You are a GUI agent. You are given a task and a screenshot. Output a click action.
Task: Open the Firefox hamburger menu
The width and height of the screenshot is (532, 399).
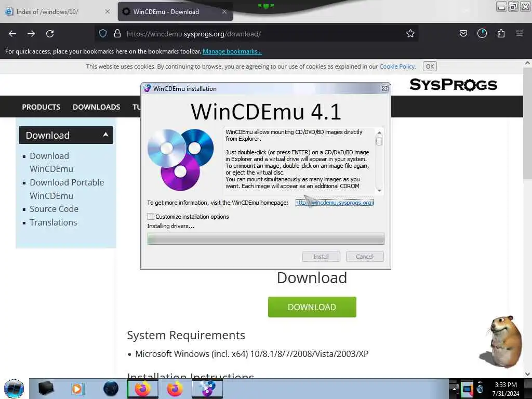point(520,33)
